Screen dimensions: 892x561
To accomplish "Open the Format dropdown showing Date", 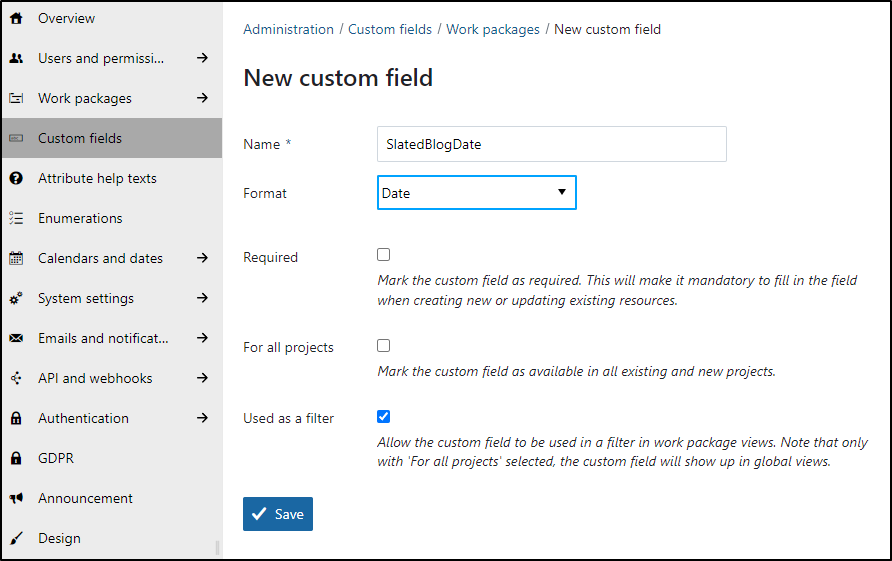I will 477,192.
